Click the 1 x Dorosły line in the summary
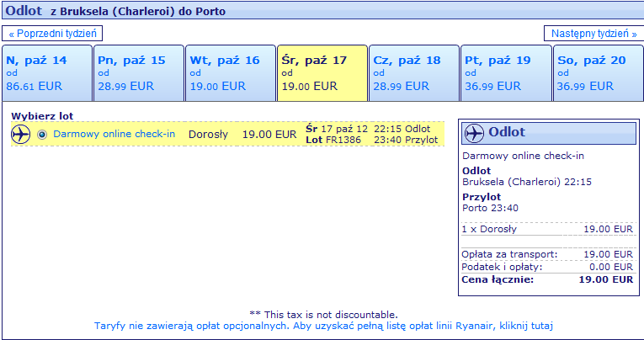 (547, 229)
